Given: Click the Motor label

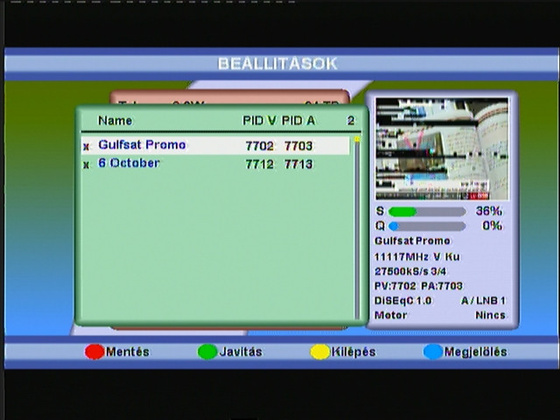Looking at the screenshot, I should coord(390,315).
